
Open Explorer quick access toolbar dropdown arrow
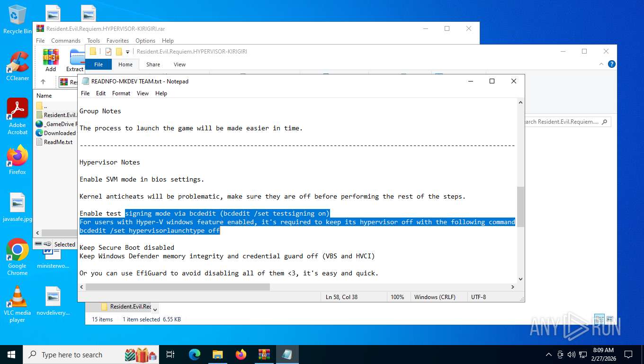127,52
